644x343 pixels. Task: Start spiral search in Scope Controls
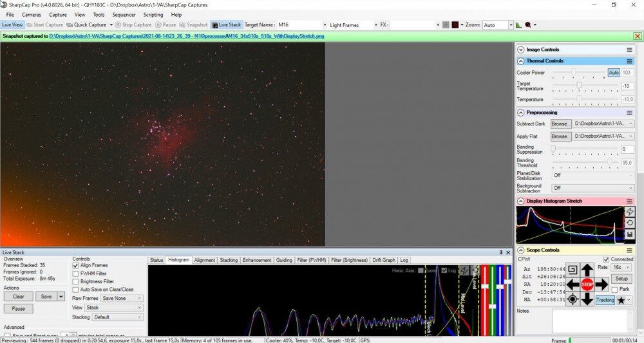tap(573, 270)
